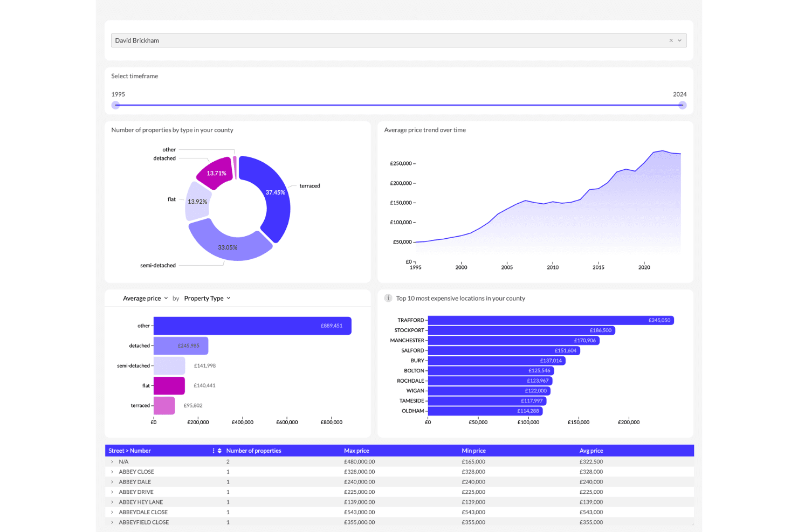798x532 pixels.
Task: Click the terraced £95,802 bar
Action: pyautogui.click(x=164, y=405)
